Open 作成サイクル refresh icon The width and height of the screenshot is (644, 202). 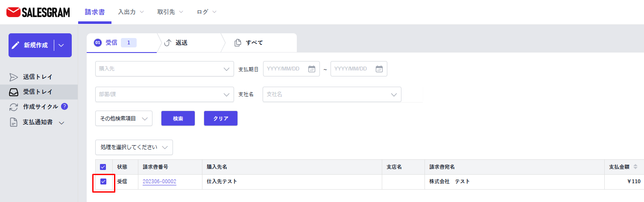point(14,107)
